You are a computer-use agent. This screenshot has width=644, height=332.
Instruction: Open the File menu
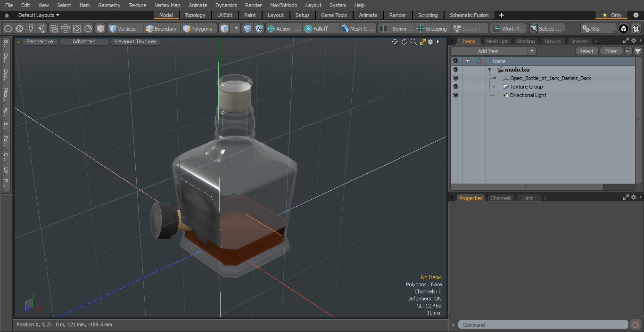coord(9,5)
